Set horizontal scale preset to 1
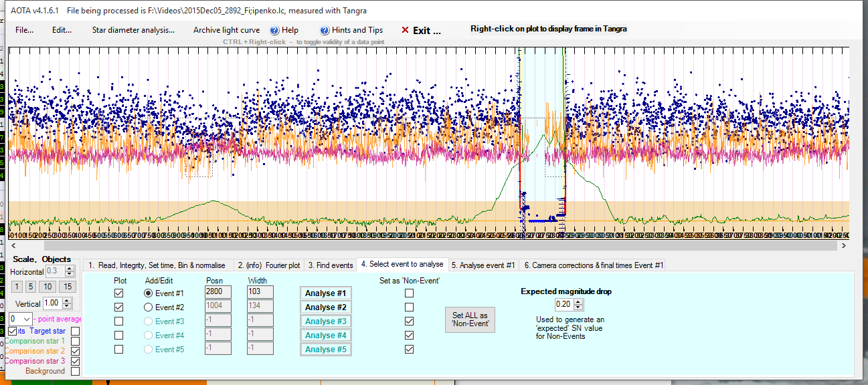 click(x=17, y=287)
